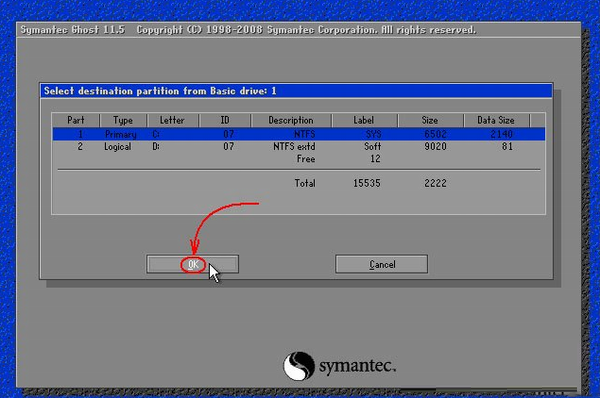
Task: Click the 9020 size value
Action: point(435,147)
